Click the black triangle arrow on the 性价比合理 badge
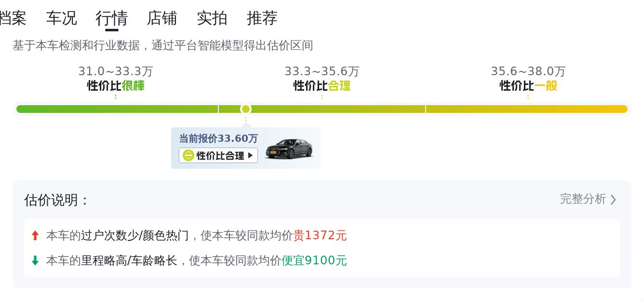 [250, 155]
